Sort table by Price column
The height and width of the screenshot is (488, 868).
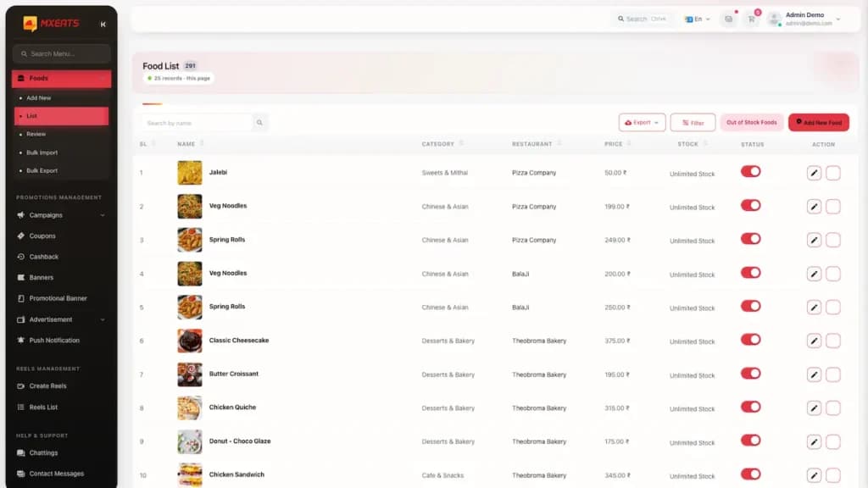point(617,144)
